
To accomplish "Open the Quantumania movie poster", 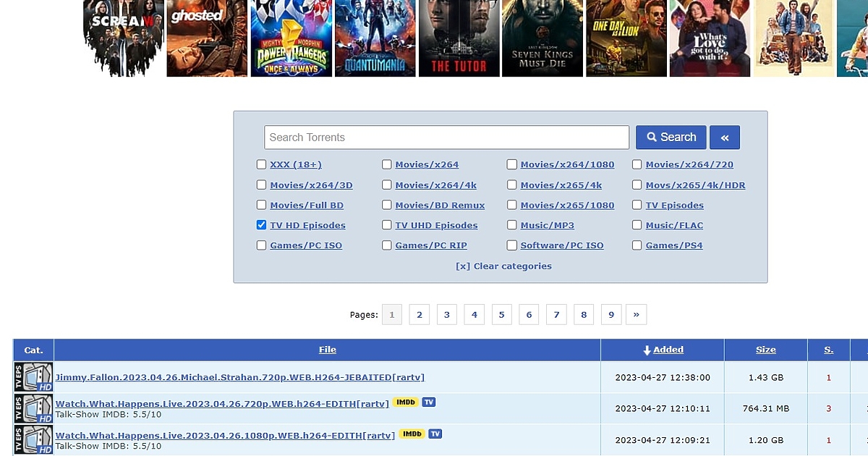I will [375, 38].
